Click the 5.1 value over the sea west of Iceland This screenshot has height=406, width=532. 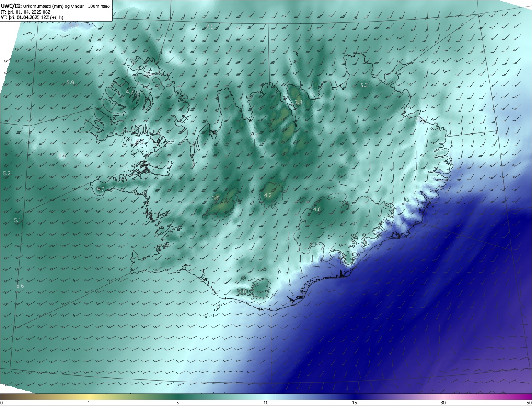[x=17, y=220]
